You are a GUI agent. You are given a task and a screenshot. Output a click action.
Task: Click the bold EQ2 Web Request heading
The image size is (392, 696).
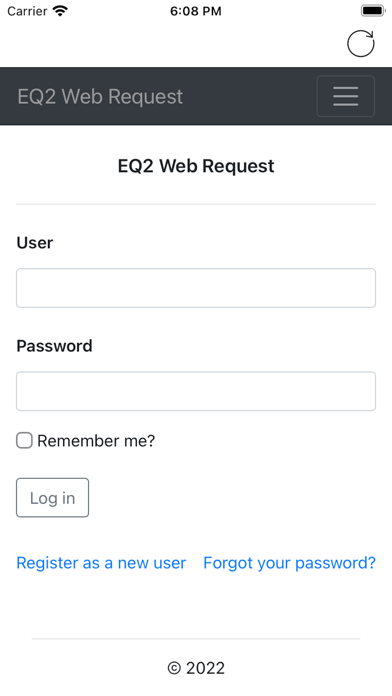pos(196,166)
